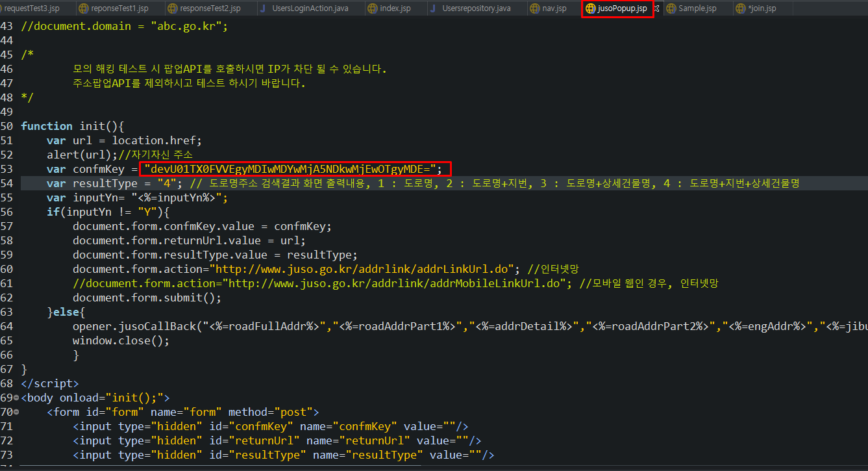Image resolution: width=868 pixels, height=471 pixels.
Task: Click the '</script>' closing tag
Action: (50, 383)
